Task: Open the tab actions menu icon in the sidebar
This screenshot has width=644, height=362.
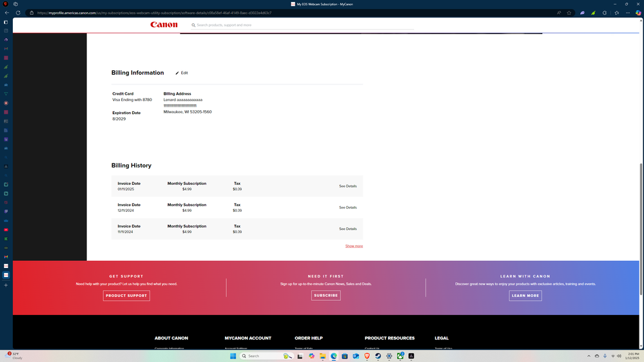Action: 6,22
